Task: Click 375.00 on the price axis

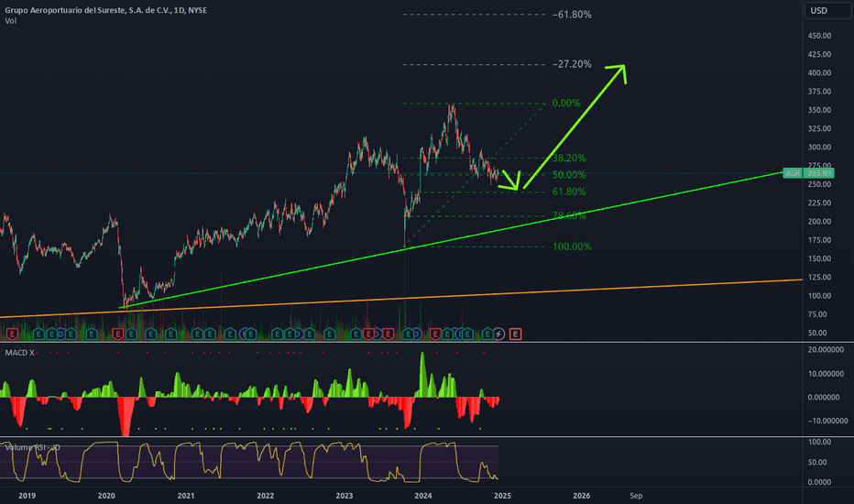Action: [x=820, y=92]
